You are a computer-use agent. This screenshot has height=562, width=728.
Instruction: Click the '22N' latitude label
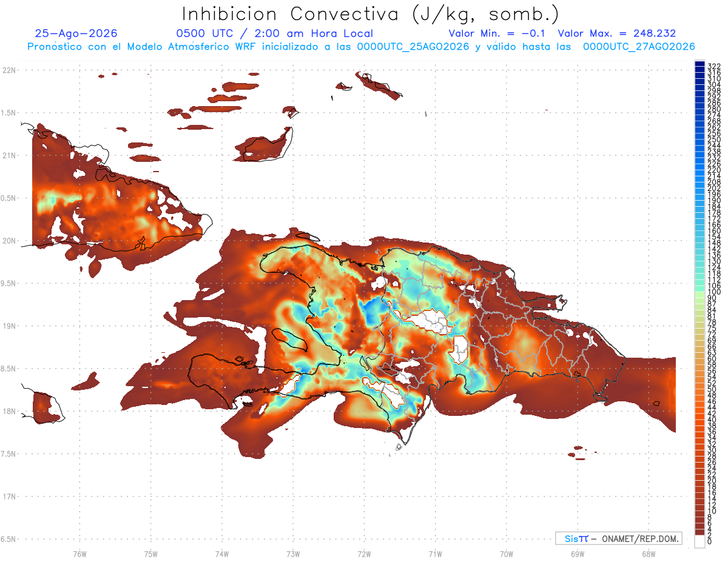(x=10, y=70)
